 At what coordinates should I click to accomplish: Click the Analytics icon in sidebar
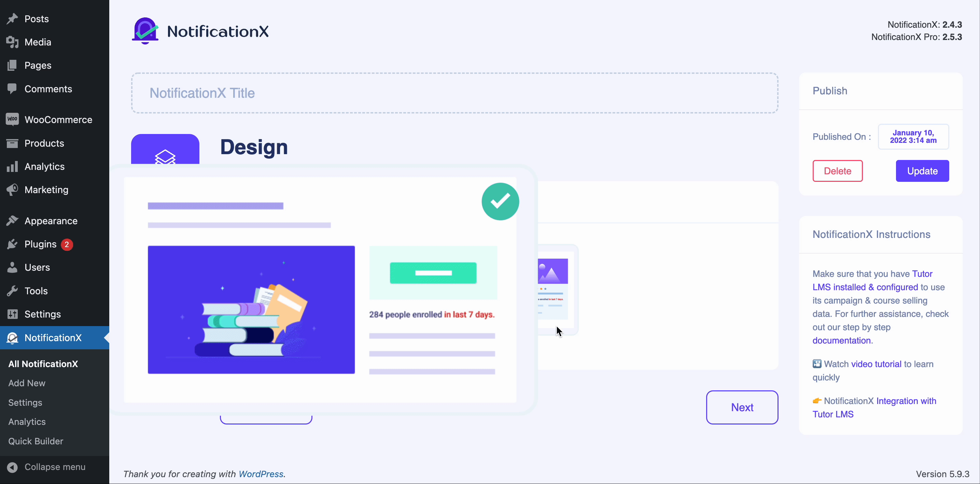12,166
